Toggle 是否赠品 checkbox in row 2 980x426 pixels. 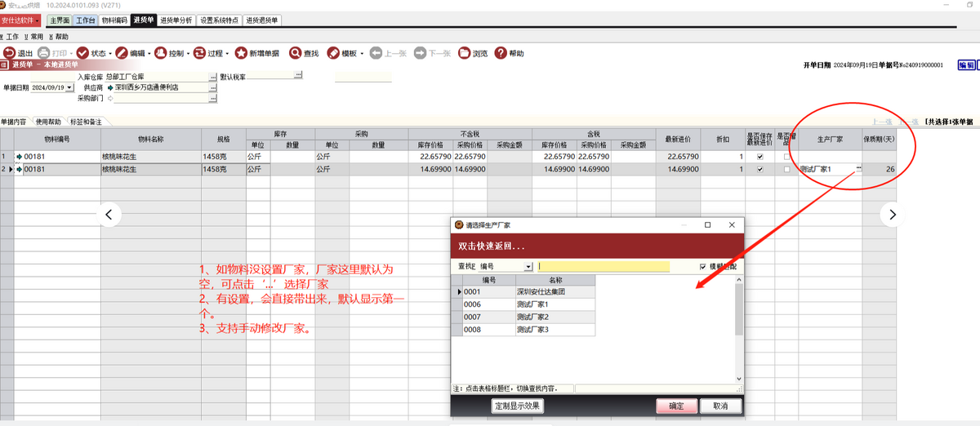click(786, 169)
